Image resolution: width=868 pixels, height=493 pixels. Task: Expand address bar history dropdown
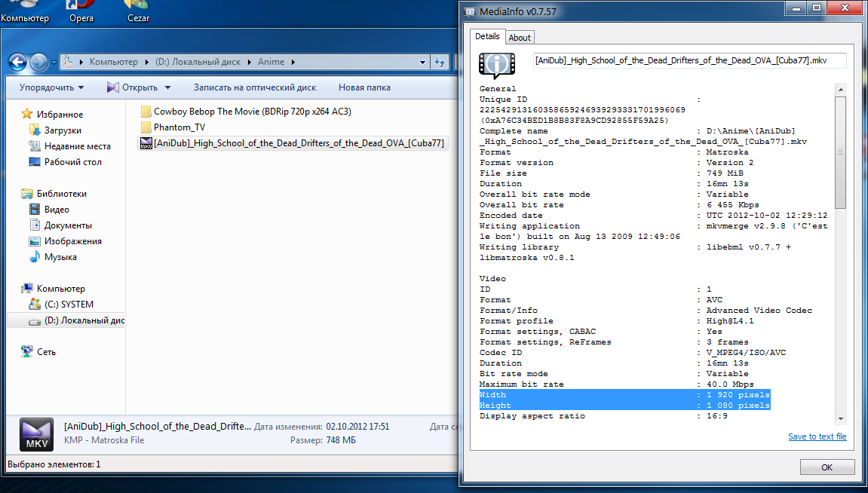(x=422, y=62)
